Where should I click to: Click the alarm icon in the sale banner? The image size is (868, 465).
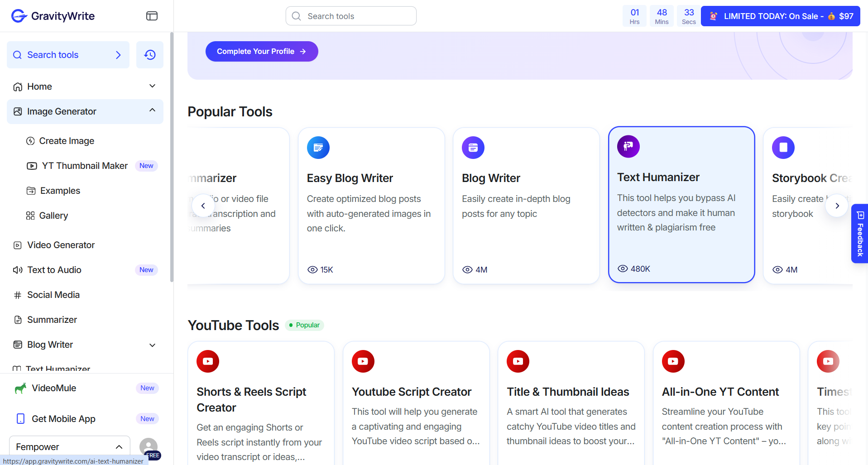coord(714,16)
